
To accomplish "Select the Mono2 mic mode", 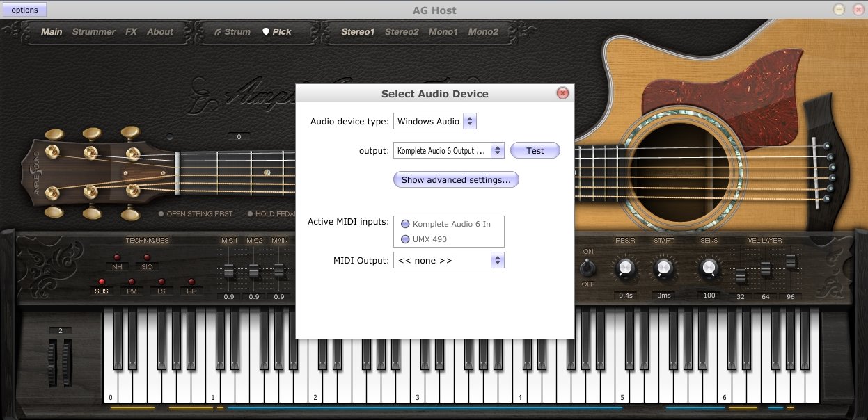I will point(484,31).
